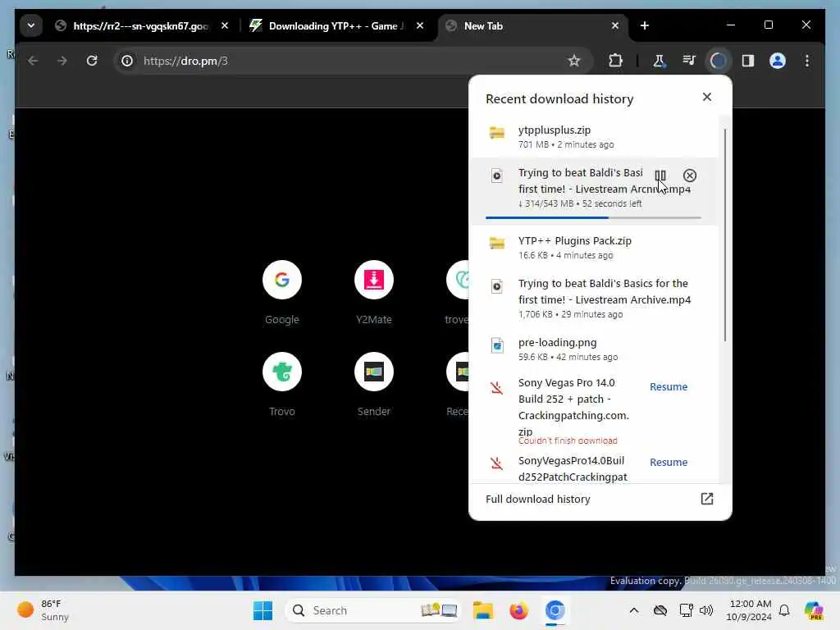The image size is (840, 630).
Task: Open YTP++ Plugins Pack.zip download entry
Action: (594, 248)
